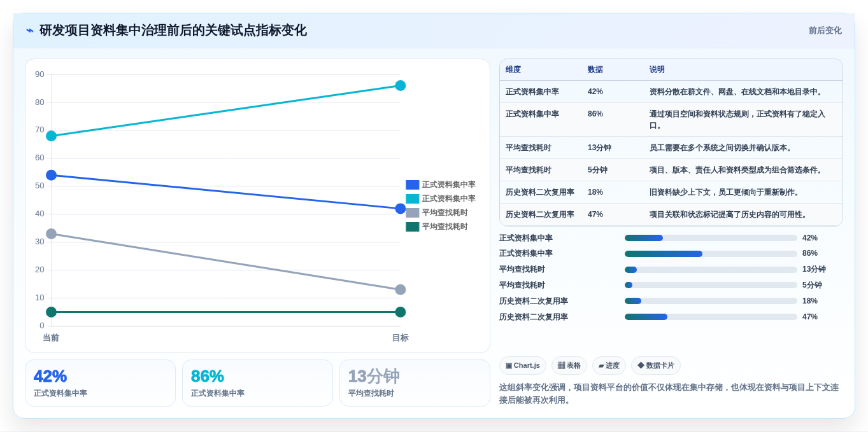Click the 历史资料二次复用率 label beside 47% bar
Image resolution: width=868 pixels, height=432 pixels.
point(534,317)
